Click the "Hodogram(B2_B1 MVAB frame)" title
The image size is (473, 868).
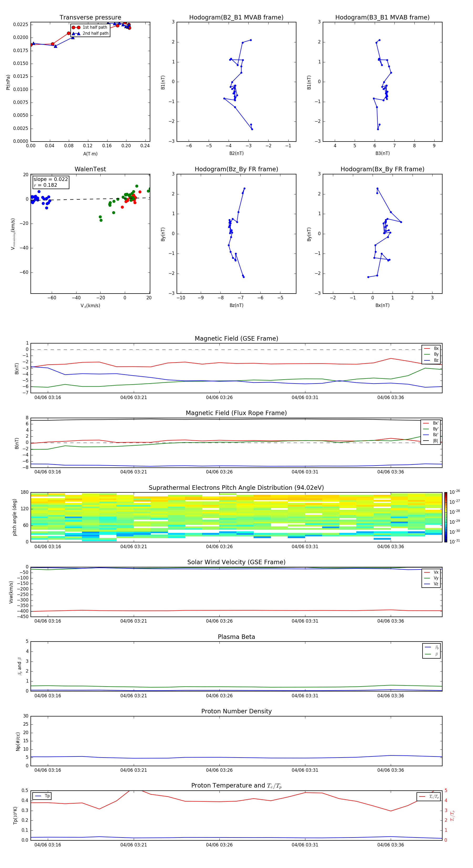pyautogui.click(x=236, y=18)
